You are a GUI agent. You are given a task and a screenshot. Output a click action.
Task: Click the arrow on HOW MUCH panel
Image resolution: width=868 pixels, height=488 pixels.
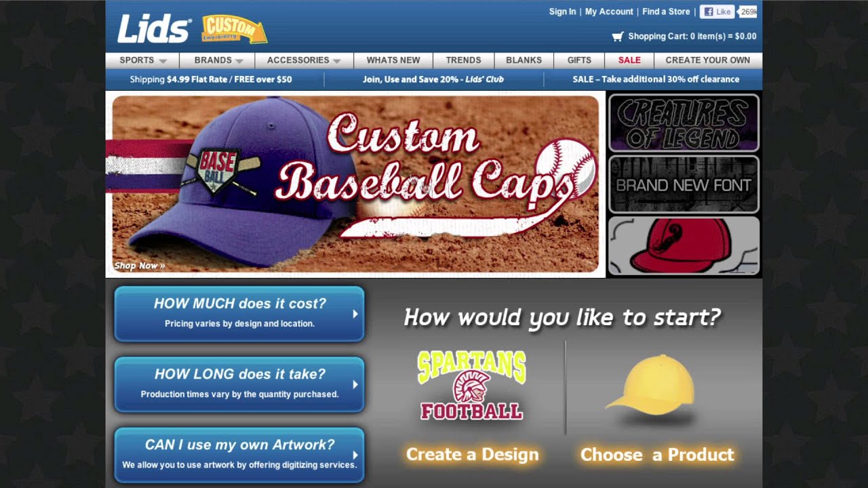(x=355, y=314)
